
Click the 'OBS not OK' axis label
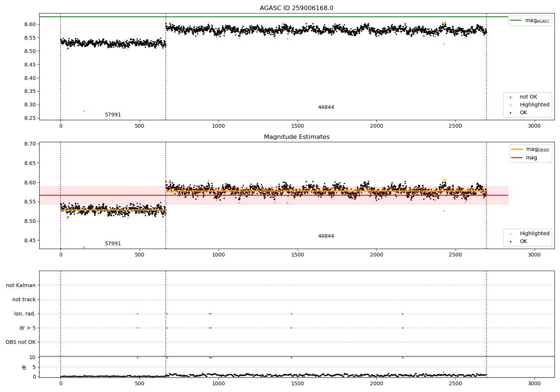pos(21,342)
